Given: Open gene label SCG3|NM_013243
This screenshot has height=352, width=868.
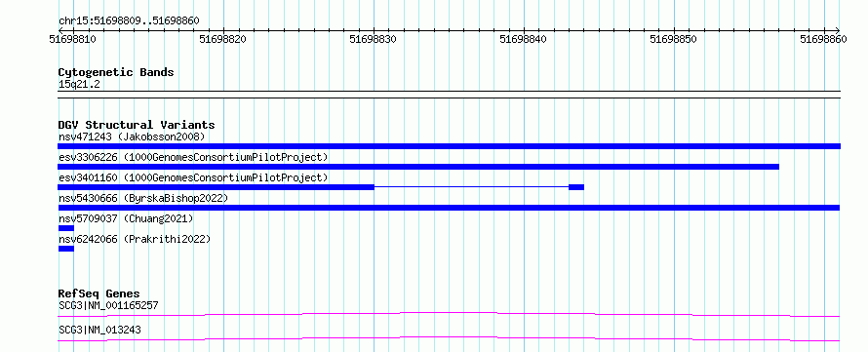Looking at the screenshot, I should 99,330.
